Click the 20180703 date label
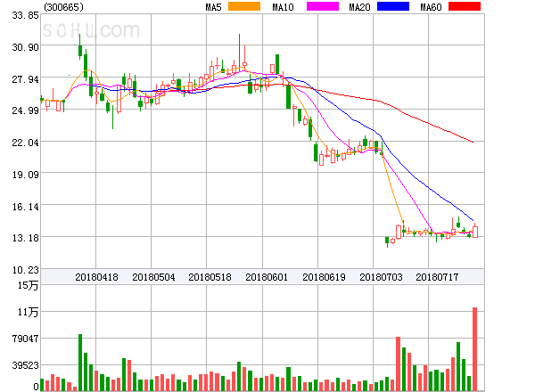 pyautogui.click(x=381, y=277)
